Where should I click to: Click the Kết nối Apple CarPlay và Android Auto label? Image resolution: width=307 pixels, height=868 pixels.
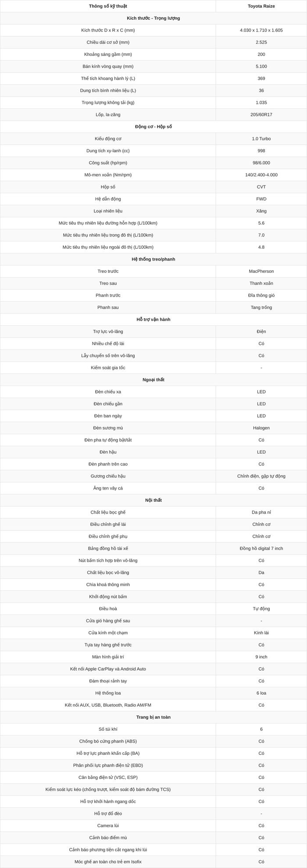click(x=108, y=669)
